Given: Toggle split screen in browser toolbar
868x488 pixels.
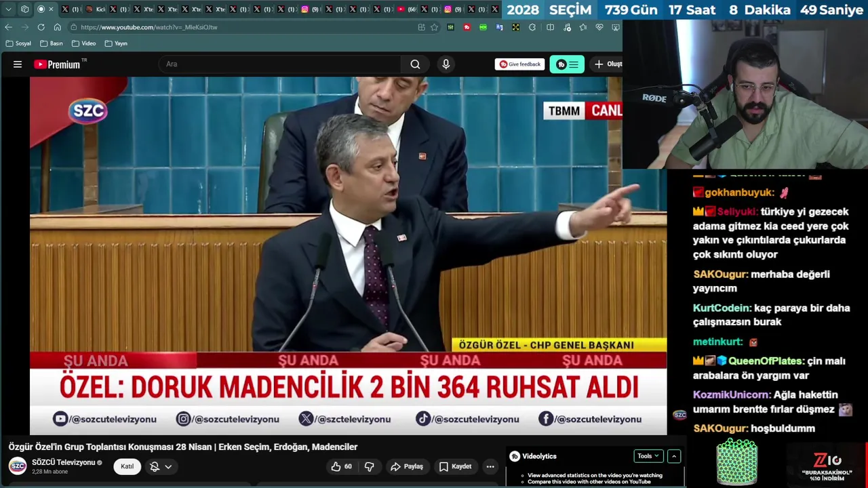Looking at the screenshot, I should point(550,27).
